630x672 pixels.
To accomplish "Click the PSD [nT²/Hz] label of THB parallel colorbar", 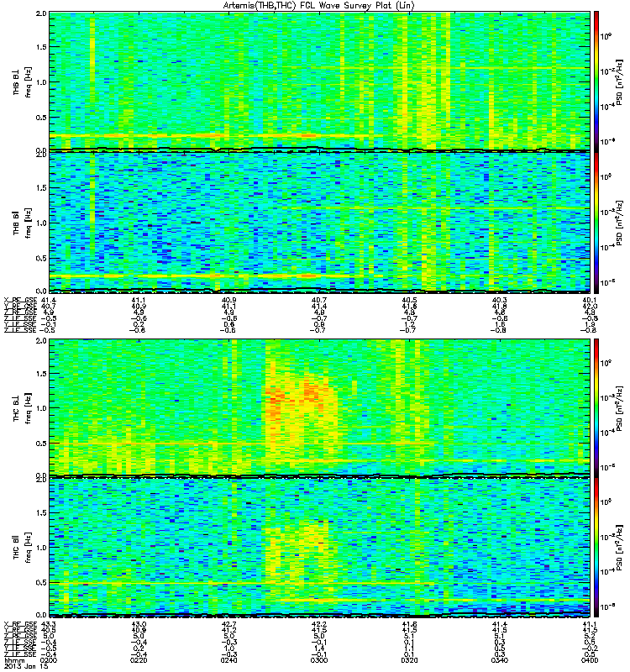I will click(x=619, y=223).
